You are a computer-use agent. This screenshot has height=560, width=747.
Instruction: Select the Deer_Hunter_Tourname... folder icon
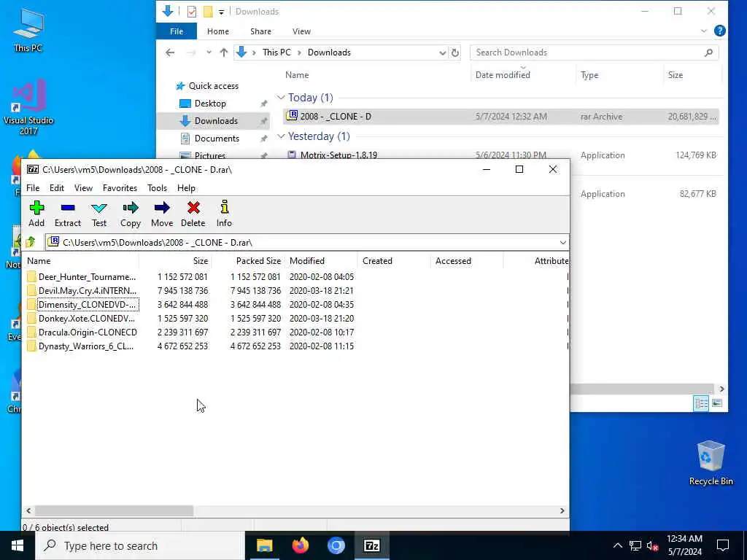tap(31, 276)
